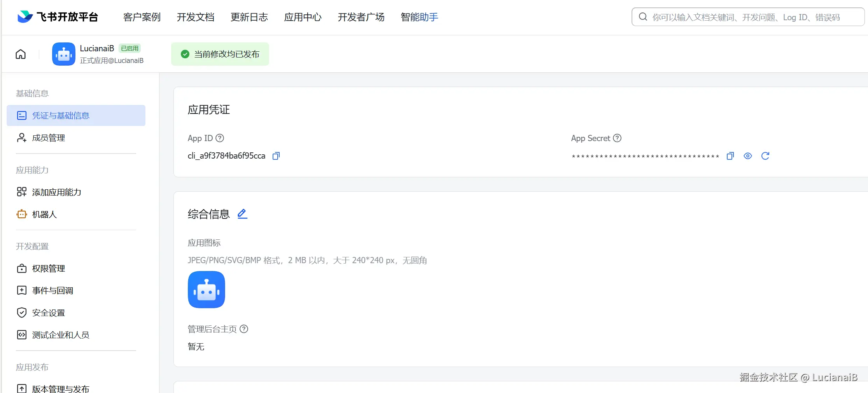868x393 pixels.
Task: Click the 事件与回调 icon
Action: [x=22, y=290]
